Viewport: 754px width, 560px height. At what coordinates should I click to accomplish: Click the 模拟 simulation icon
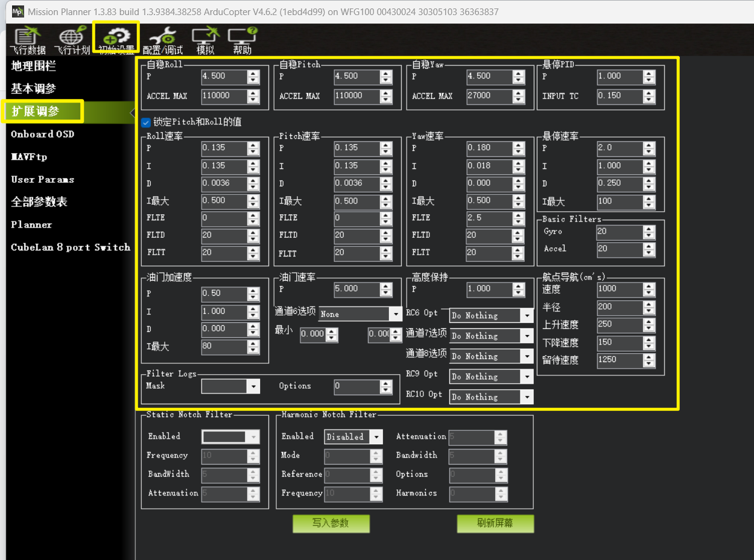(205, 39)
